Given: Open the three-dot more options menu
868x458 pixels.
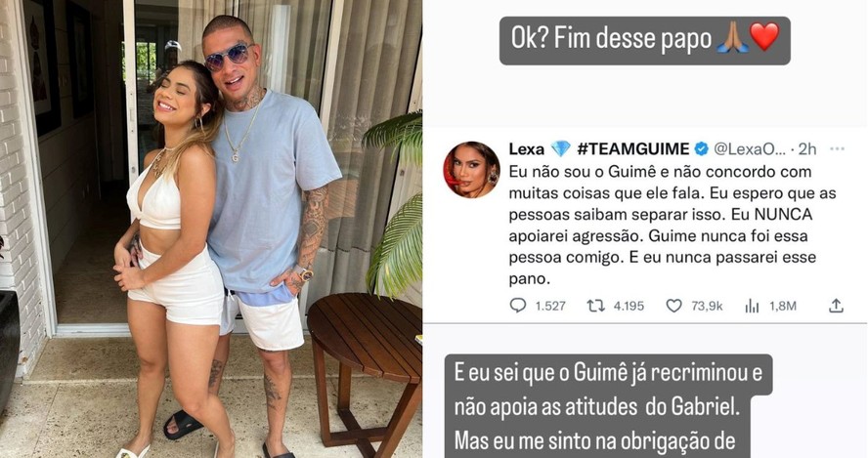Looking at the screenshot, I should (837, 148).
